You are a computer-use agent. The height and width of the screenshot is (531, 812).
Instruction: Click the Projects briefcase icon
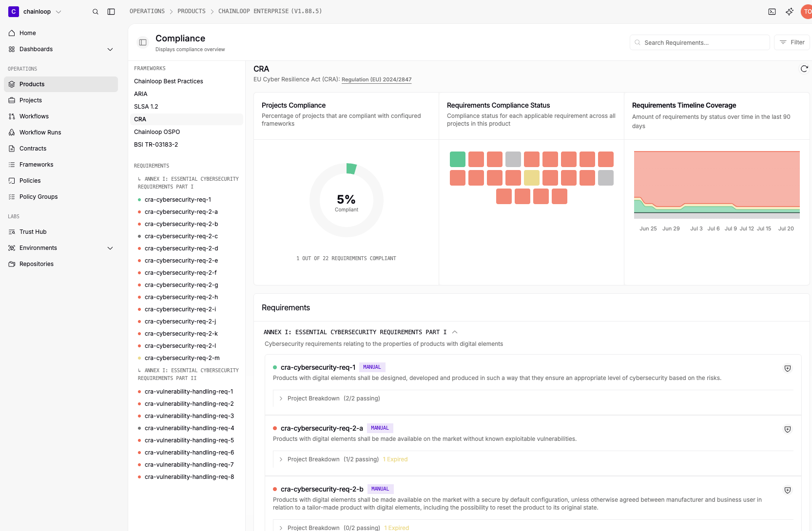click(12, 100)
